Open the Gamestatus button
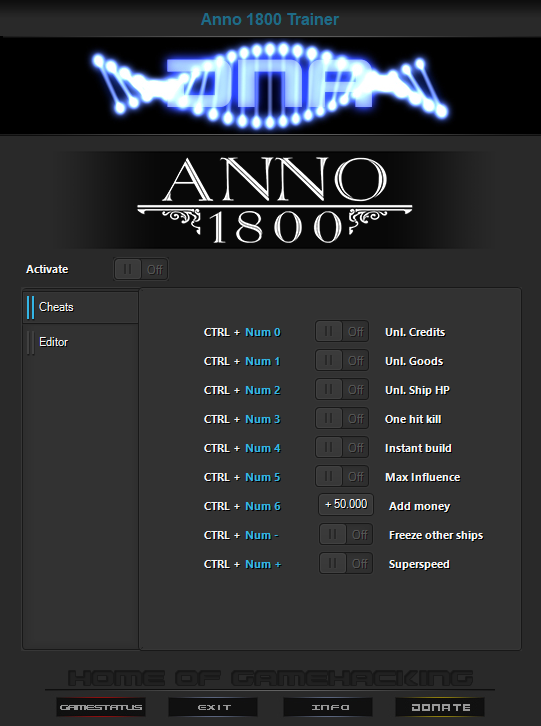 pos(101,707)
